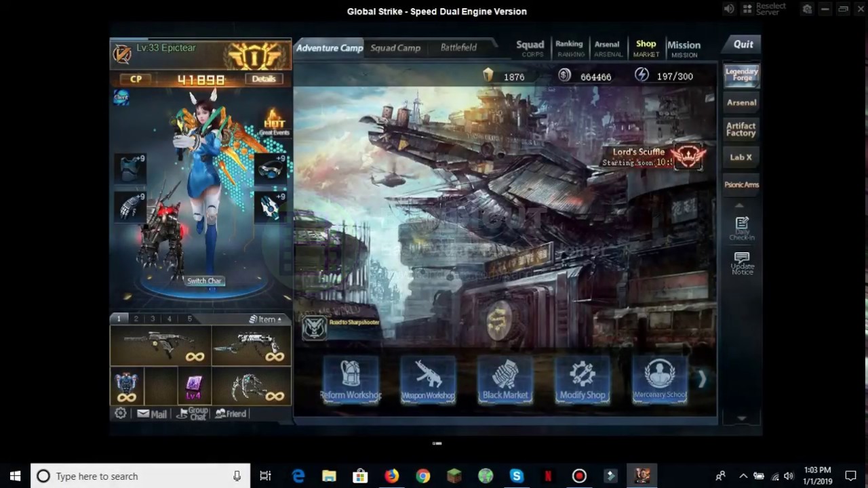The image size is (868, 488).
Task: Select the claw melee weapon slot
Action: tap(252, 386)
